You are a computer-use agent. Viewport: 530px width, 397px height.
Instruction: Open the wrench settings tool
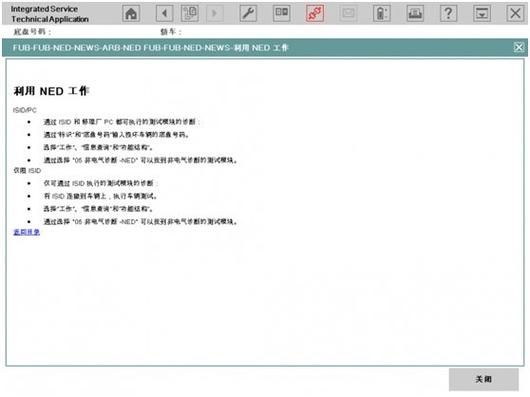click(248, 14)
